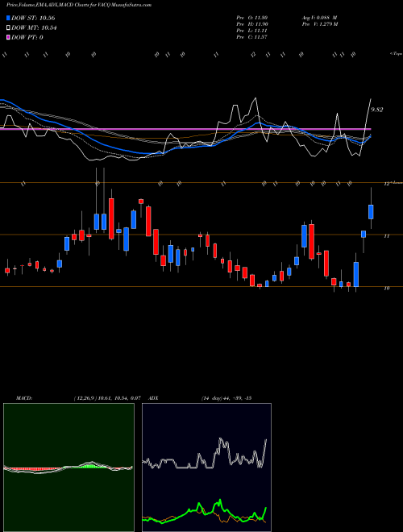Select the DOW PT: 0 label
Viewport: 403px width, 532px height.
click(x=27, y=37)
